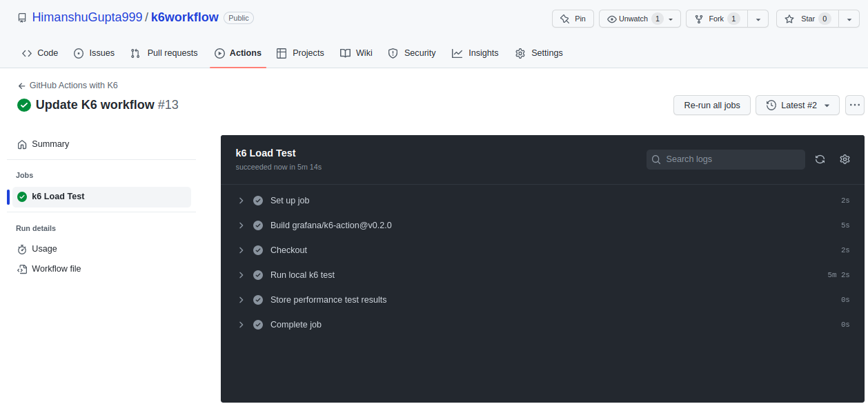The width and height of the screenshot is (868, 404).
Task: Open the more options ellipsis menu
Action: (x=855, y=105)
